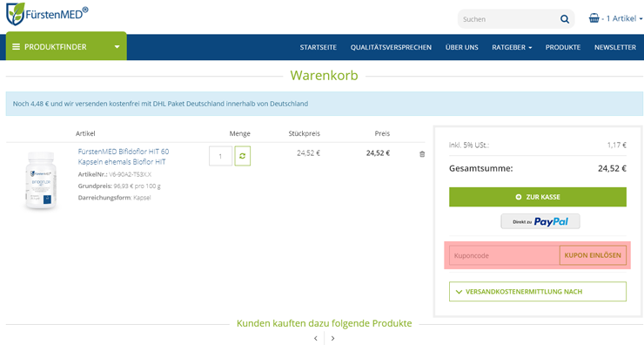Click the Bifidoflor product bottle thumbnail

click(40, 180)
